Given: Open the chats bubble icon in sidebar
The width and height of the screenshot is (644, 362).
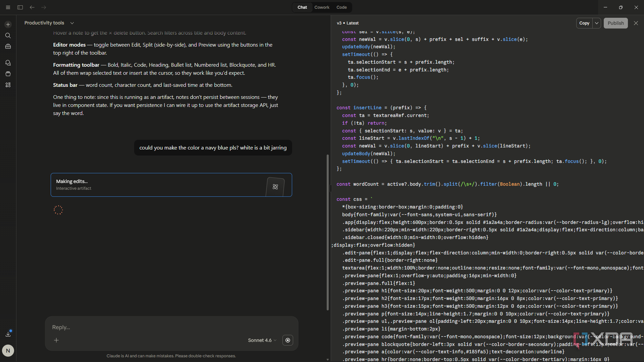Looking at the screenshot, I should click(8, 63).
